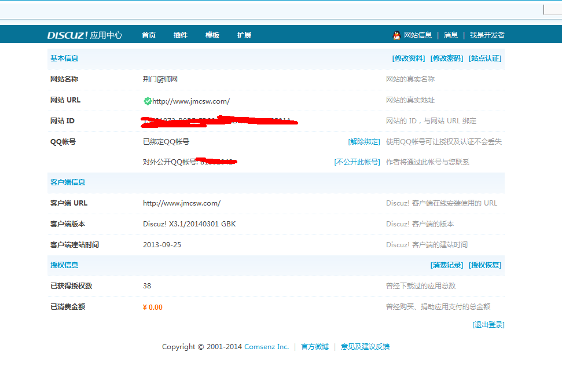Click the site name 荆门厨师网
The width and height of the screenshot is (562, 392).
160,79
